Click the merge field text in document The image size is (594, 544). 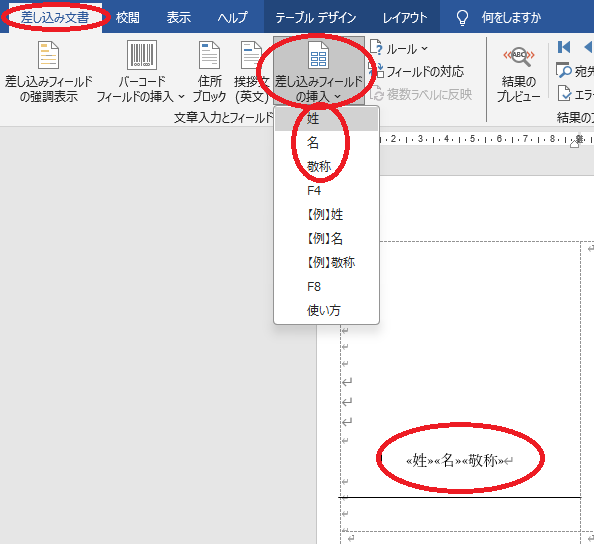pos(454,461)
